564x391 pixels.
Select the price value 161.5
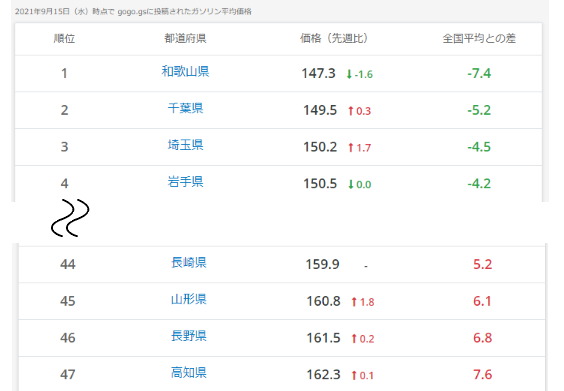(323, 338)
